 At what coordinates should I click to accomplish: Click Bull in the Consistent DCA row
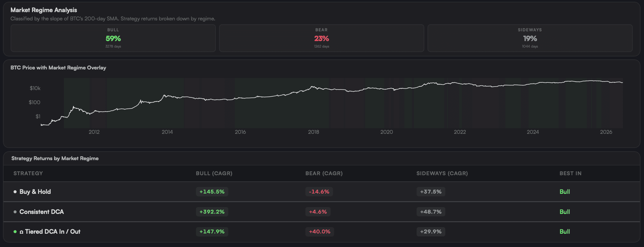pos(564,212)
